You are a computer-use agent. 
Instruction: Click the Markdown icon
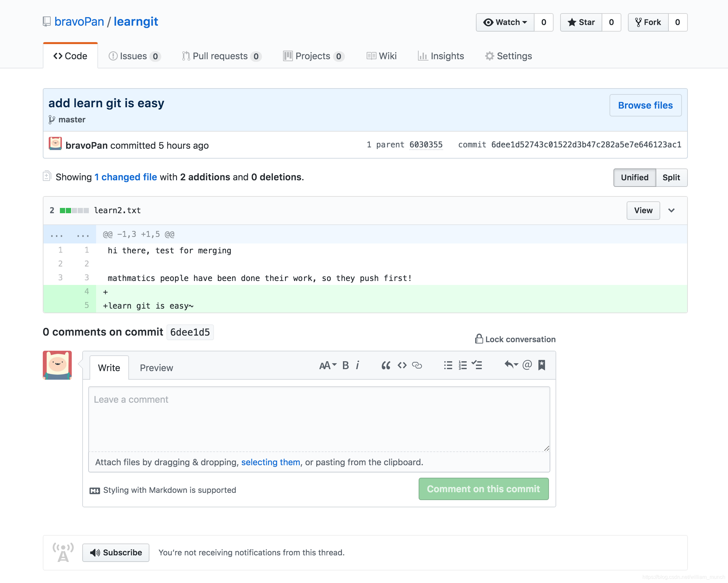coord(94,491)
